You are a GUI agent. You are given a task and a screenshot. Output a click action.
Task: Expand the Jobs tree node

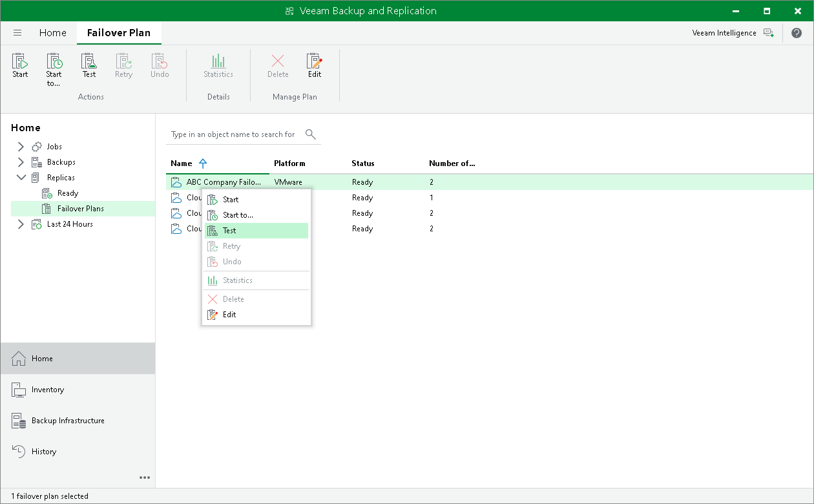pyautogui.click(x=21, y=147)
